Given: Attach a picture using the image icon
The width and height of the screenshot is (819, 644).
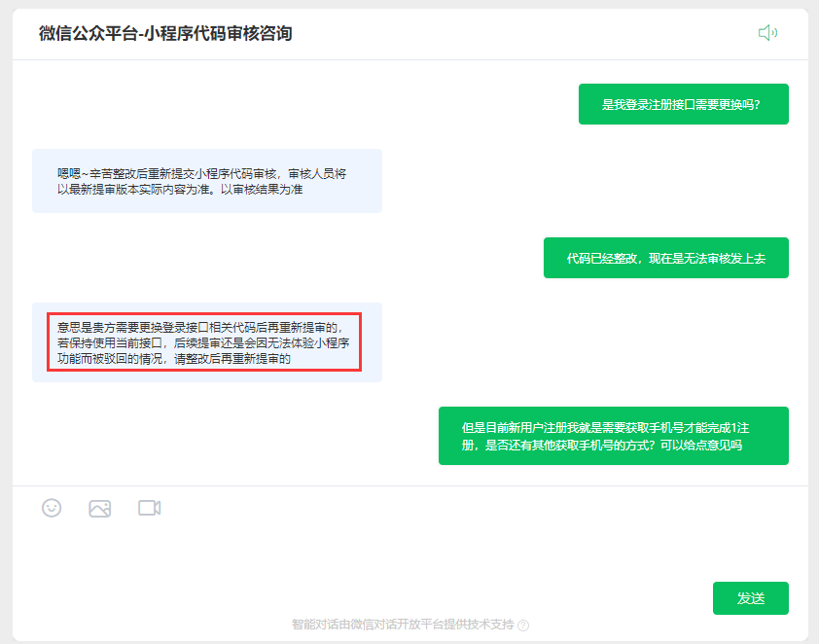Looking at the screenshot, I should [100, 508].
